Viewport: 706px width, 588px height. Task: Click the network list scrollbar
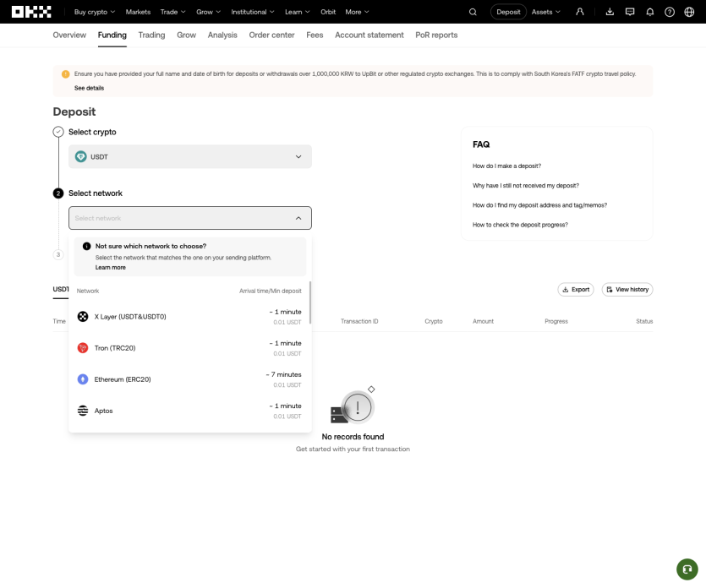tap(310, 302)
